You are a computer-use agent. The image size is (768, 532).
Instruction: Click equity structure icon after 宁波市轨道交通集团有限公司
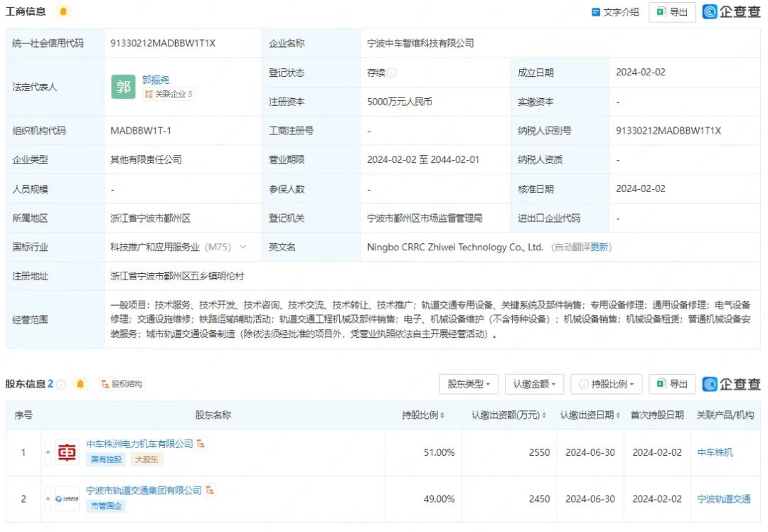[210, 491]
